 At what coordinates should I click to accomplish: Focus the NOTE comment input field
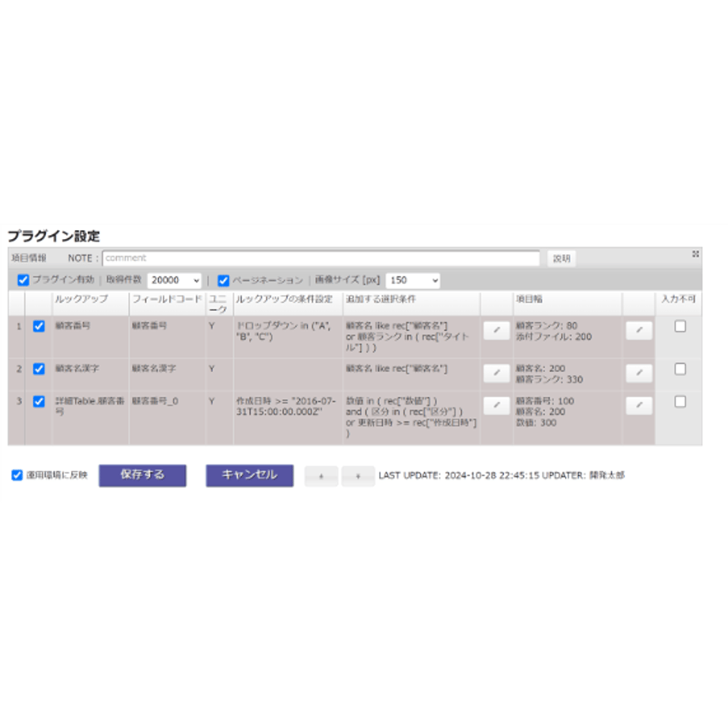[x=321, y=258]
